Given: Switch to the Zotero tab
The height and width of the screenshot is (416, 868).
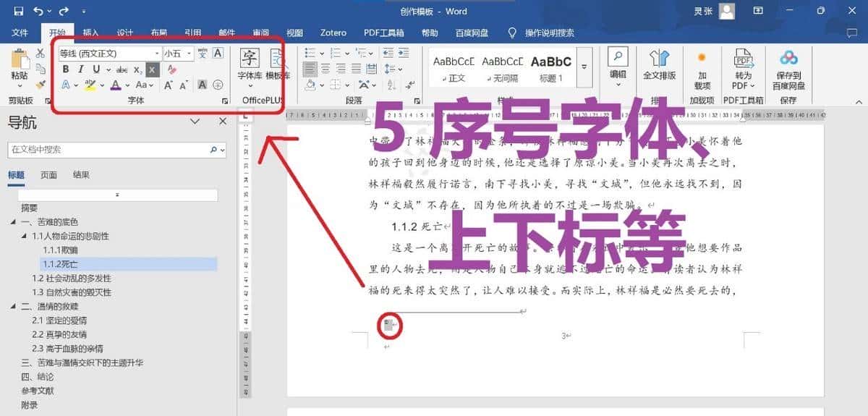Looking at the screenshot, I should click(x=333, y=33).
